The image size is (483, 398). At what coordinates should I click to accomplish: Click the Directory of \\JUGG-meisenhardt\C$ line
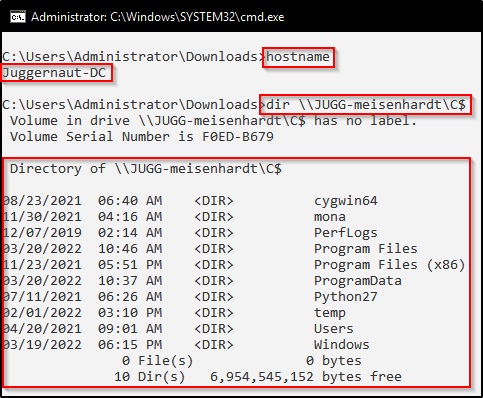(x=146, y=169)
